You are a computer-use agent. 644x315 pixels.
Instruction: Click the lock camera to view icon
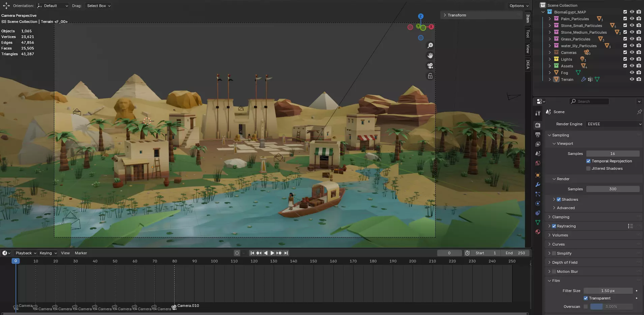point(430,76)
